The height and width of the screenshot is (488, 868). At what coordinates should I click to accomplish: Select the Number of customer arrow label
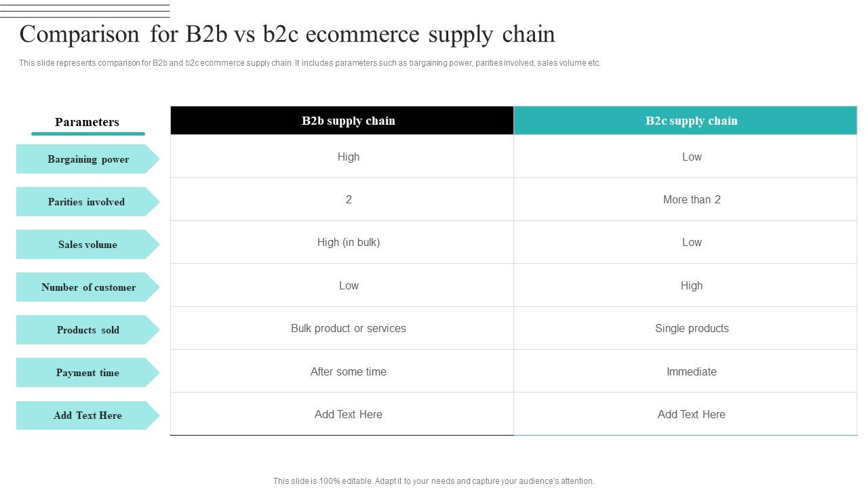pos(88,287)
